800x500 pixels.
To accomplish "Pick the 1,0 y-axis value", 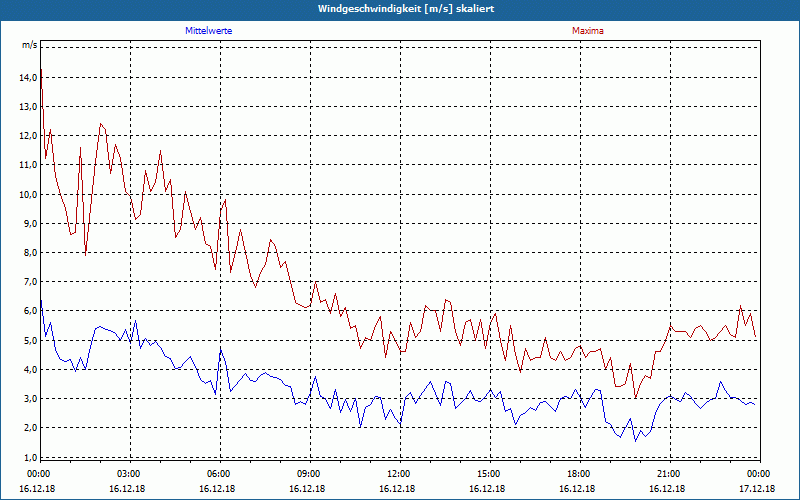I will point(31,457).
